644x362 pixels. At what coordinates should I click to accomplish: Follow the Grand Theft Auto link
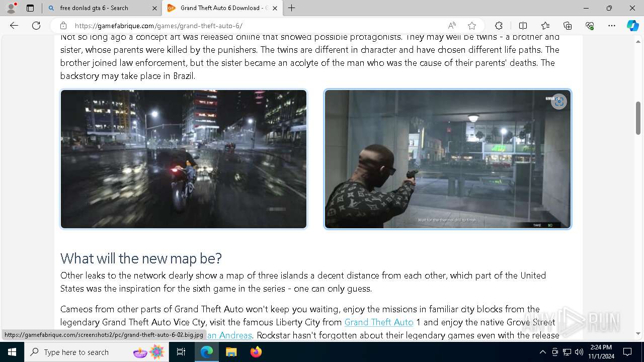pyautogui.click(x=379, y=322)
